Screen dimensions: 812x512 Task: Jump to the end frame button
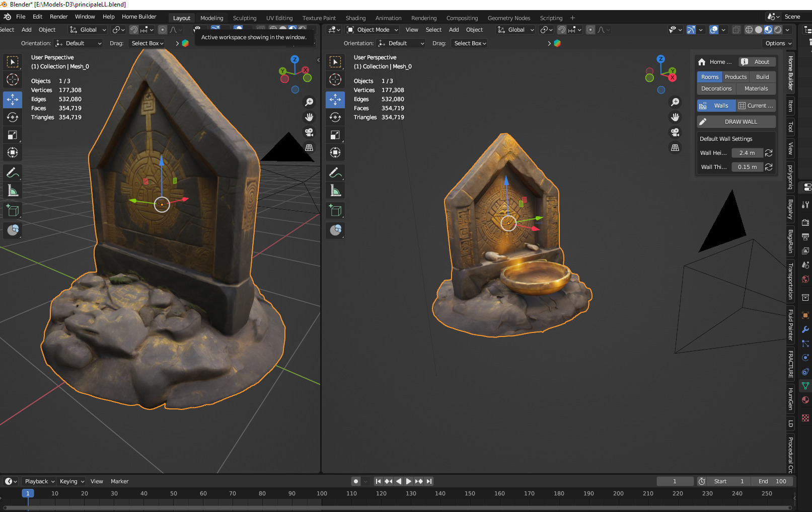pos(429,481)
